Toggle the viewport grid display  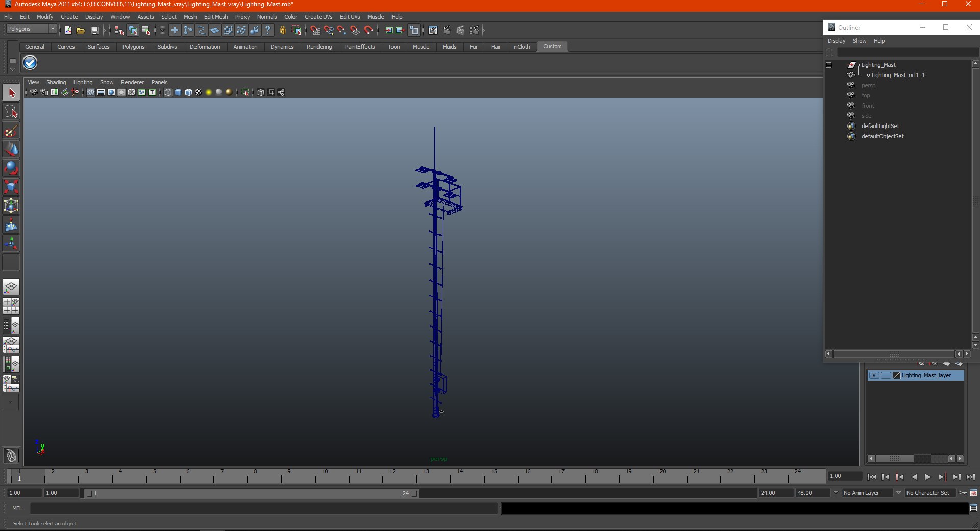91,92
